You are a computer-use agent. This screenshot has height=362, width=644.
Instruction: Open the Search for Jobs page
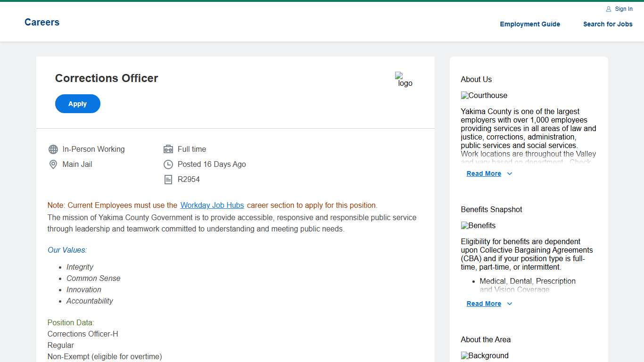tap(608, 24)
